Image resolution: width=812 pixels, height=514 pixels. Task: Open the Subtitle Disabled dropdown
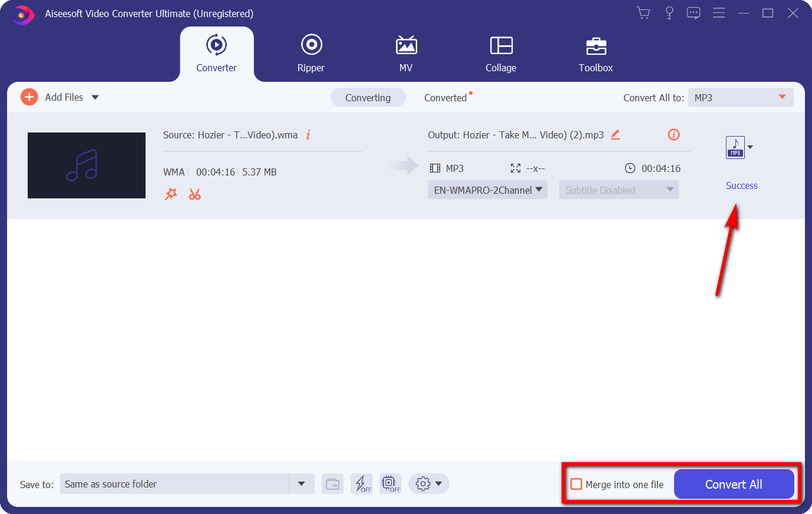(619, 190)
